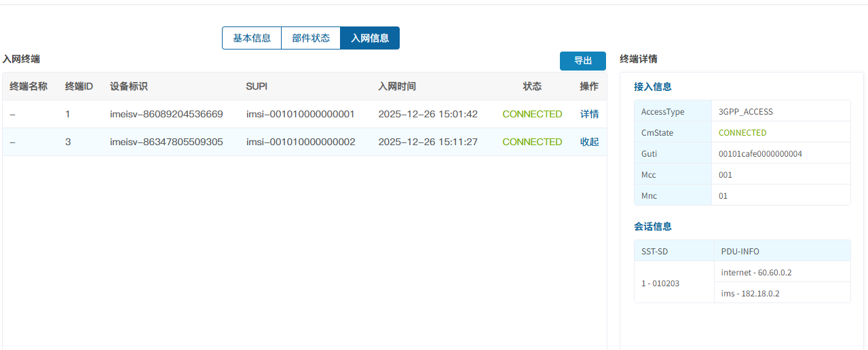
Task: Click the 终端ID column header
Action: tap(79, 86)
